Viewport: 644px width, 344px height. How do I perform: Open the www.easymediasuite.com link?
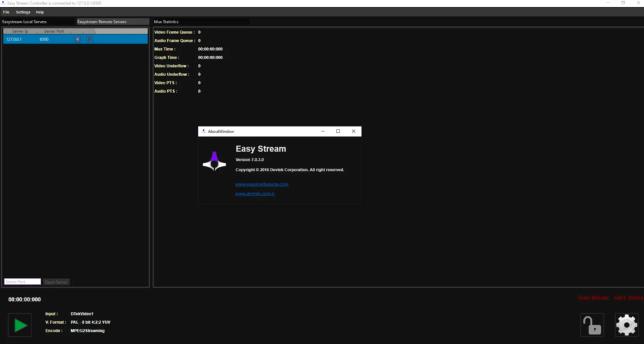[x=262, y=184]
